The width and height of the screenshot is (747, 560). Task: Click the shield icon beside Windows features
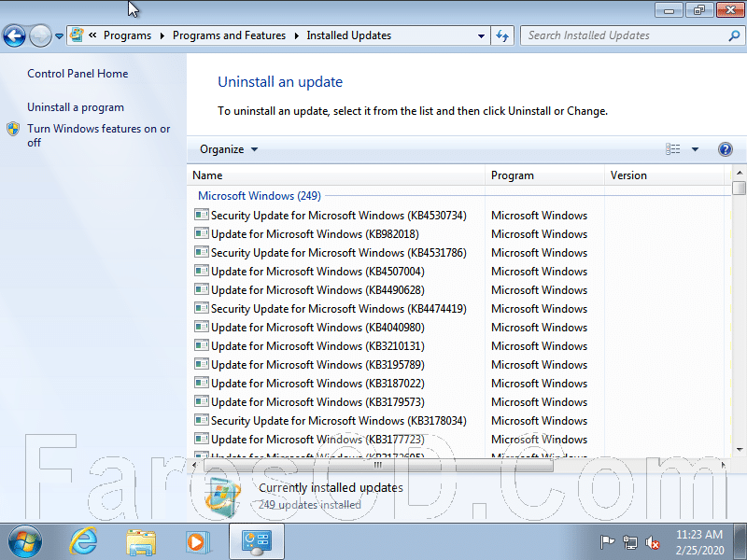point(13,129)
